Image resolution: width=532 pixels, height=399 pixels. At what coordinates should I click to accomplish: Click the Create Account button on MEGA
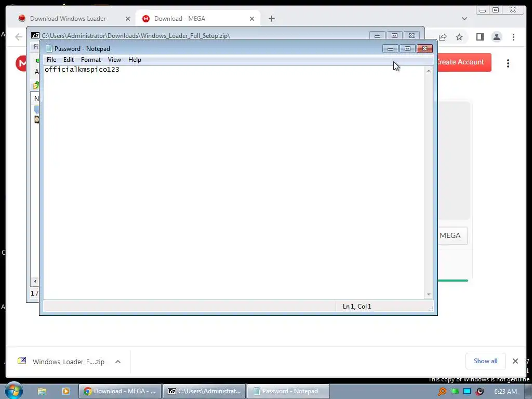[464, 62]
